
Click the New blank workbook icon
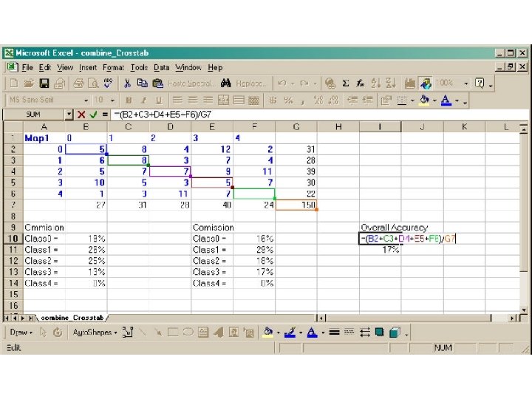click(14, 83)
